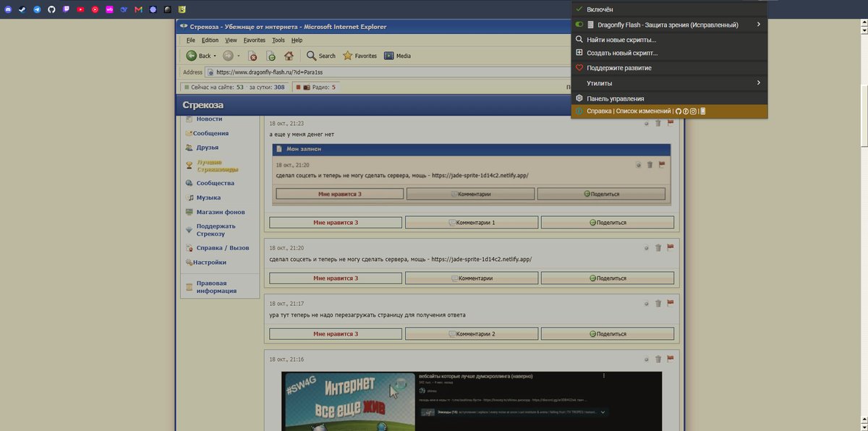Click the red heart support icon in popup
Screen dimensions: 868x431
pos(579,68)
